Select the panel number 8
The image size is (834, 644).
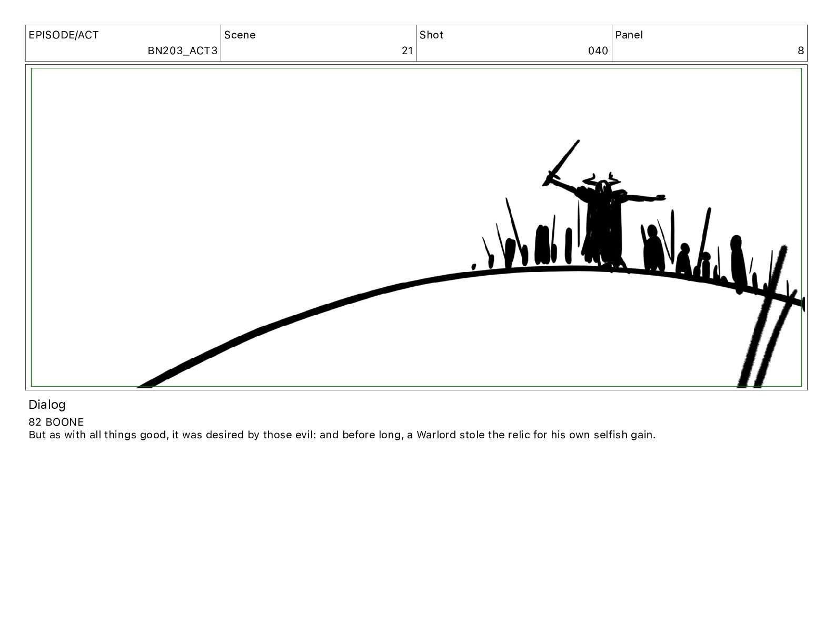point(801,51)
